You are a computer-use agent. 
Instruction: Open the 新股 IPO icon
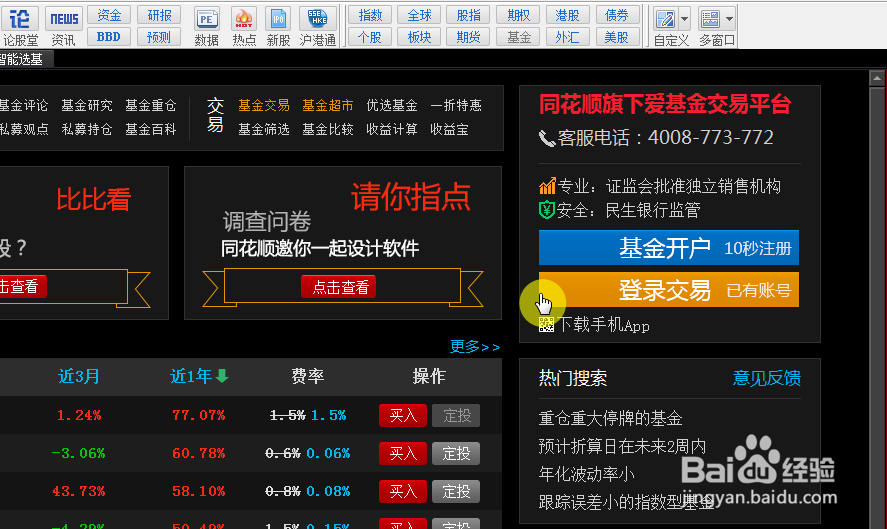pos(278,25)
